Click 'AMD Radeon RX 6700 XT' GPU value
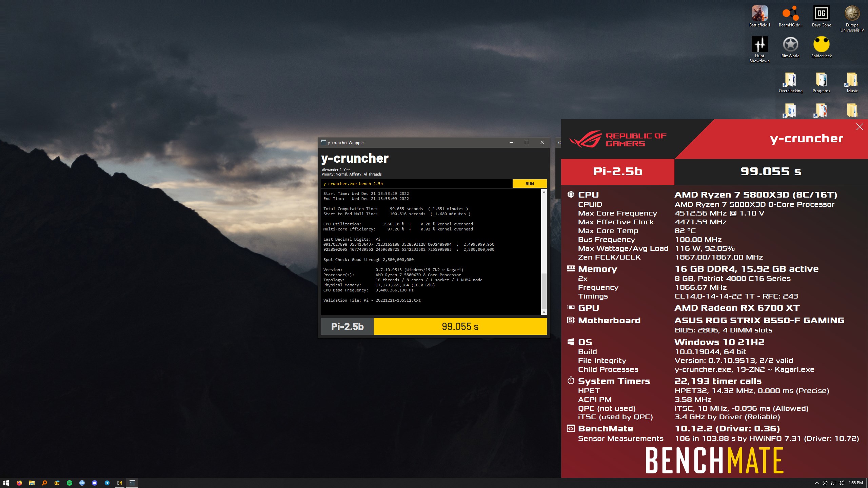Image resolution: width=868 pixels, height=488 pixels. click(x=737, y=308)
